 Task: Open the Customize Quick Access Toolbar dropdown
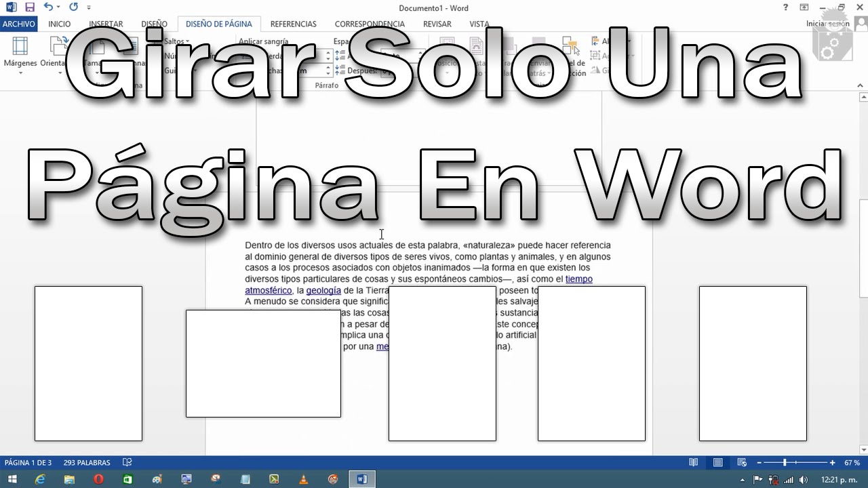[89, 8]
